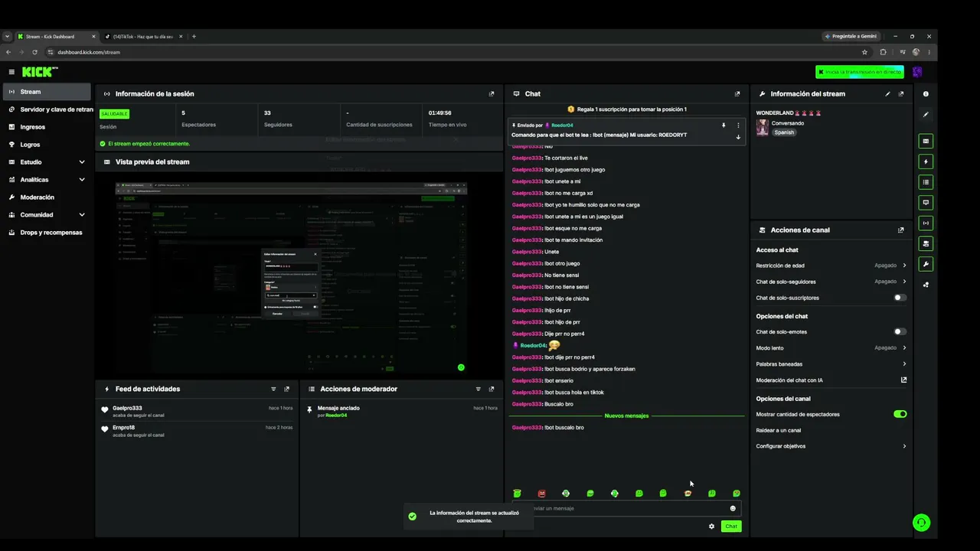
Task: Open the hamburger menu next to Kick logo
Action: pos(11,72)
